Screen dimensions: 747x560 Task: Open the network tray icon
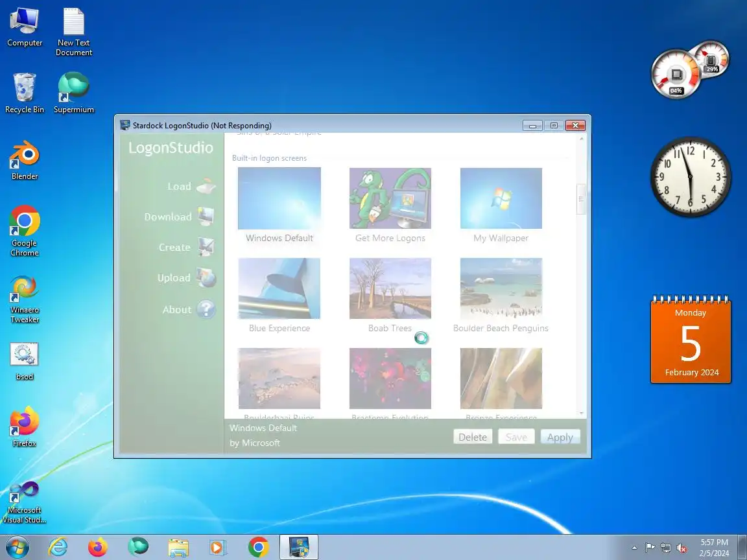pyautogui.click(x=666, y=548)
